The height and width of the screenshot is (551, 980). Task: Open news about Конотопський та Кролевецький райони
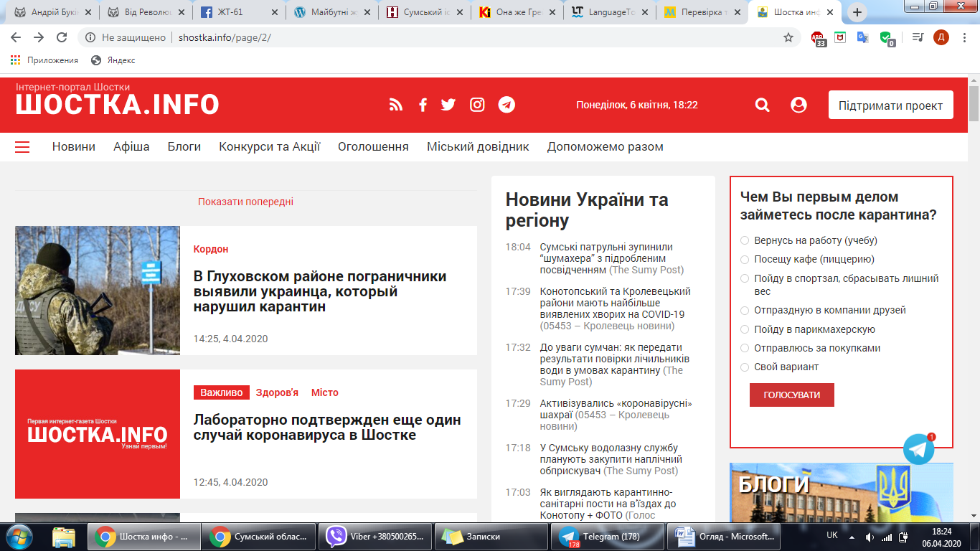(616, 309)
